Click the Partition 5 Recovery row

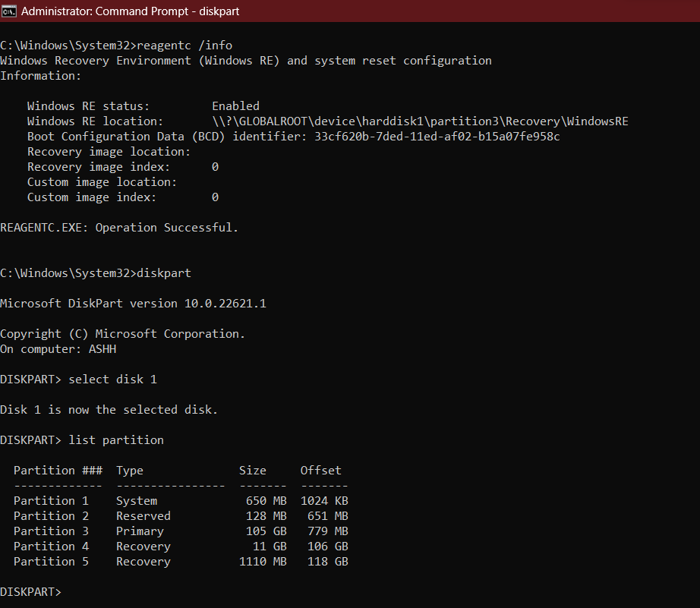coord(181,562)
